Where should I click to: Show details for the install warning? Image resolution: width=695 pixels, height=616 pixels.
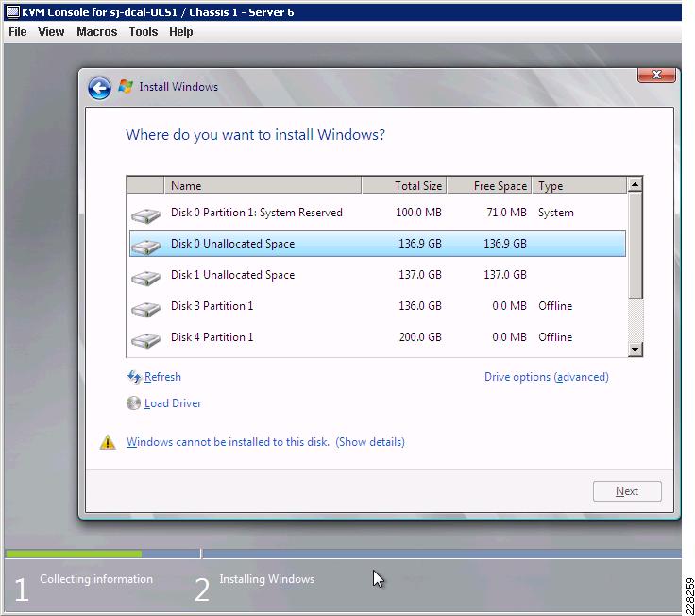[370, 442]
